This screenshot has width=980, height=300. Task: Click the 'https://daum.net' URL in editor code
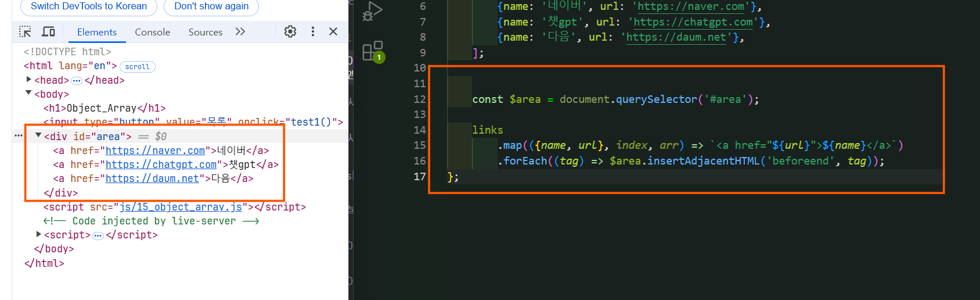676,37
